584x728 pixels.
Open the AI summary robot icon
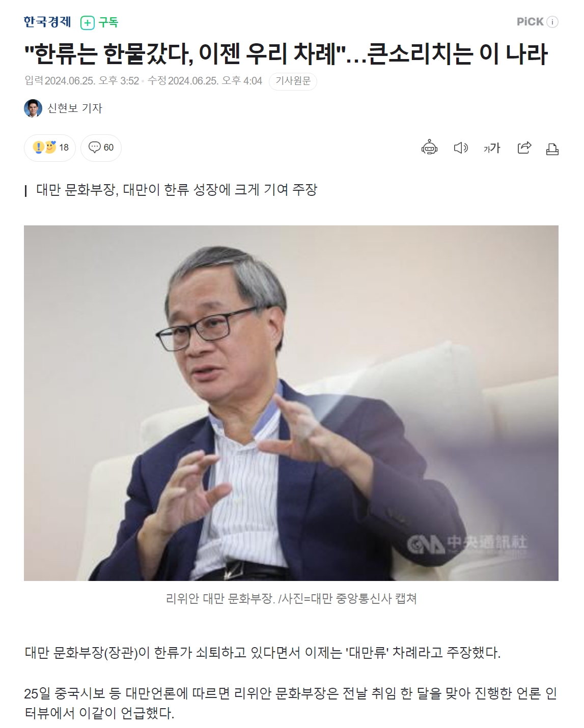pos(429,148)
